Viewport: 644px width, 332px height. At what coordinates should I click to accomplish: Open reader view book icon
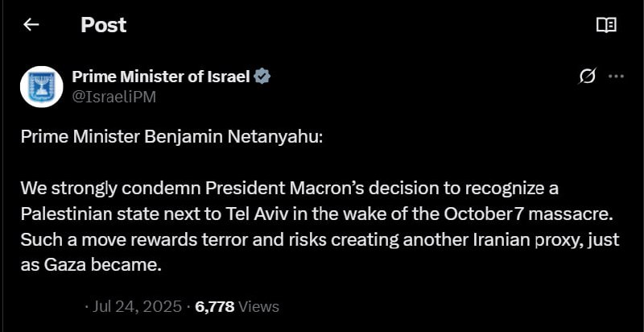(x=606, y=25)
